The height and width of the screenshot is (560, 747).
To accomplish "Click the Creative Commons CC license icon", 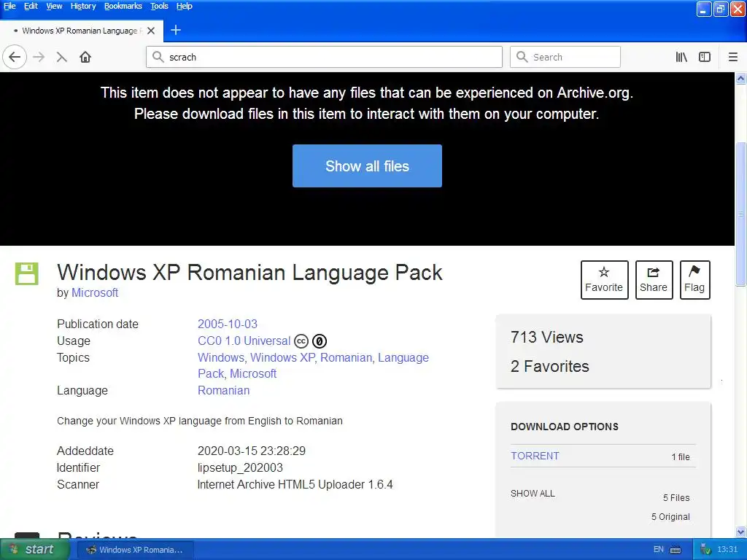I will 301,341.
